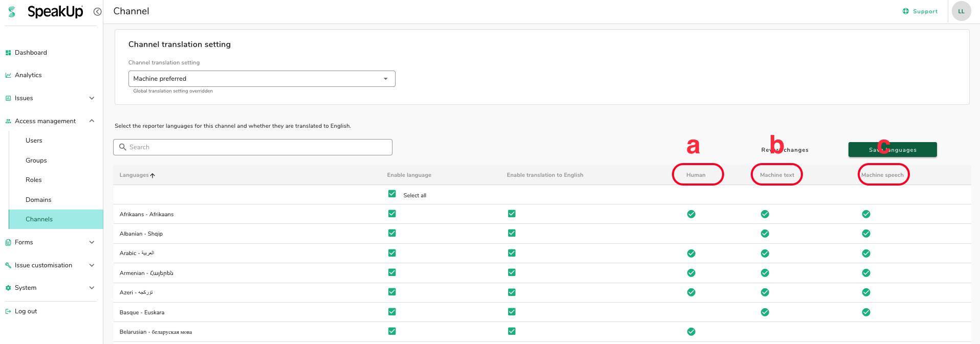Focus the language Search field

pos(253,147)
